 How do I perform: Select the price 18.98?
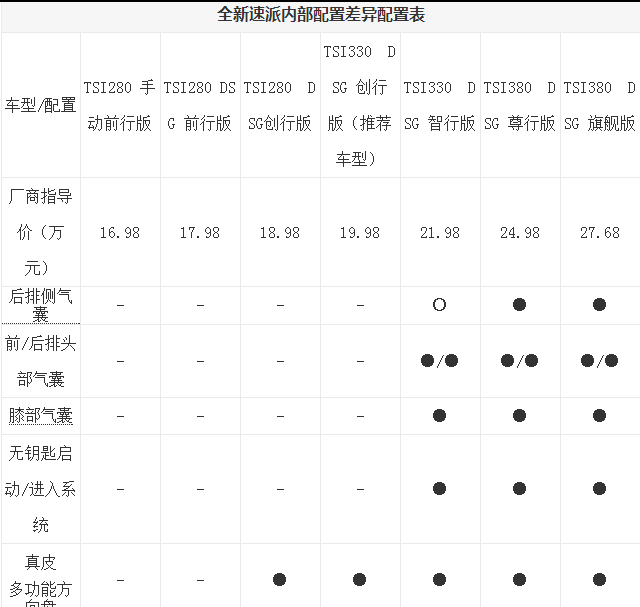pos(280,233)
